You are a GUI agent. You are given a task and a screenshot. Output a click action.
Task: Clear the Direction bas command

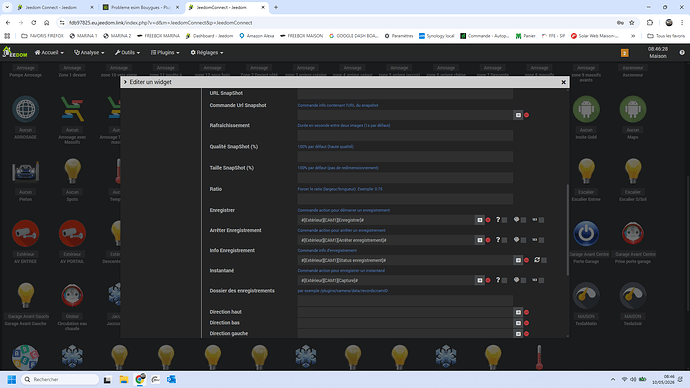[527, 323]
